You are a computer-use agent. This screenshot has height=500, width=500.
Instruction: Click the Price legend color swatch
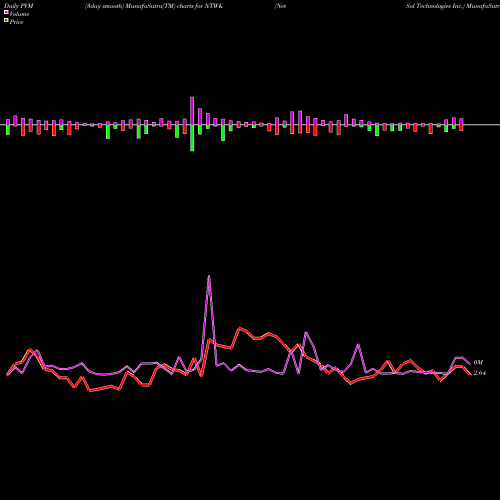pyautogui.click(x=6, y=21)
